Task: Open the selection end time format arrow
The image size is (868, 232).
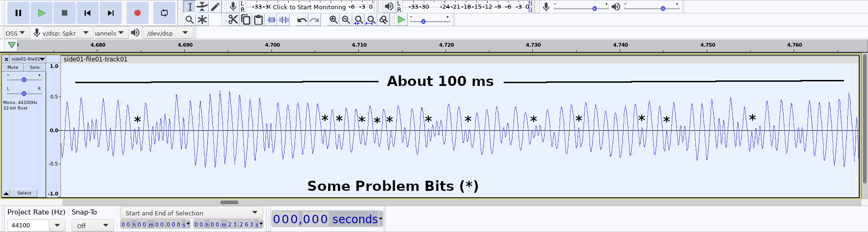Action: click(x=261, y=224)
